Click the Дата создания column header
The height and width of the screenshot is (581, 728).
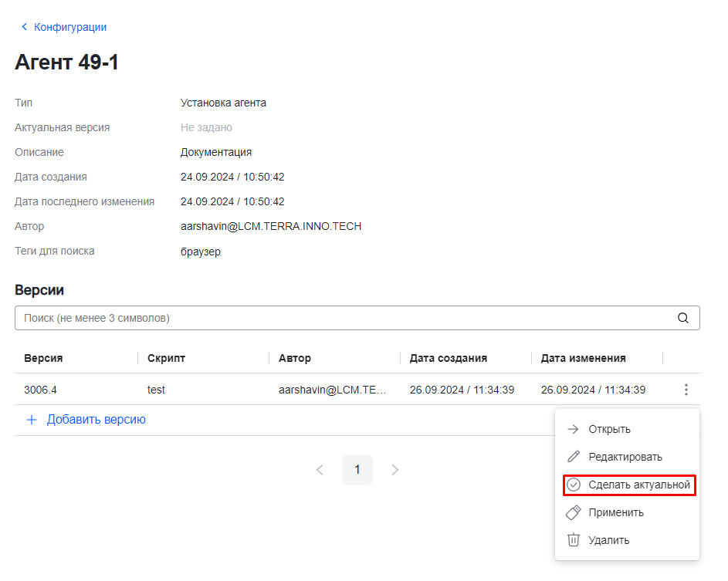point(448,358)
